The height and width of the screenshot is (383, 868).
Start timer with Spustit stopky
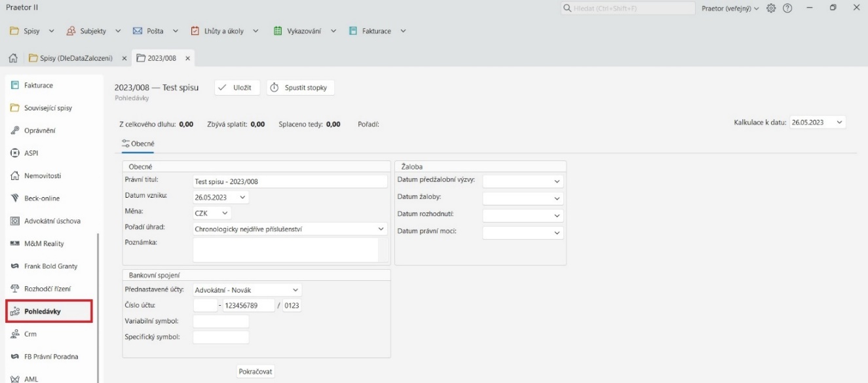301,88
